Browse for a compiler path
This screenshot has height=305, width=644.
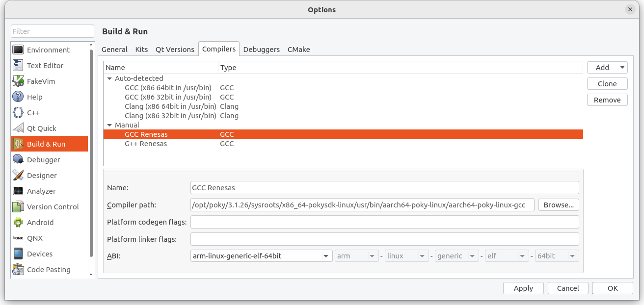tap(559, 205)
